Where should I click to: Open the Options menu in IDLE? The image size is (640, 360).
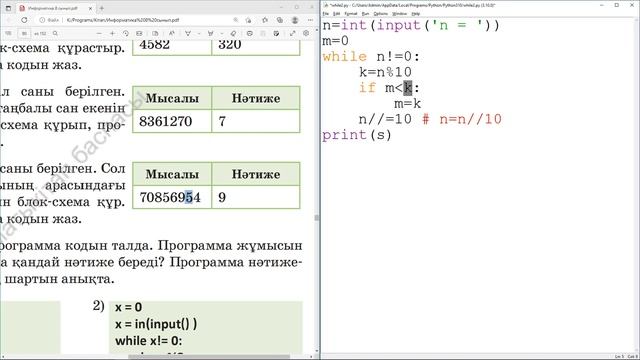pyautogui.click(x=380, y=14)
